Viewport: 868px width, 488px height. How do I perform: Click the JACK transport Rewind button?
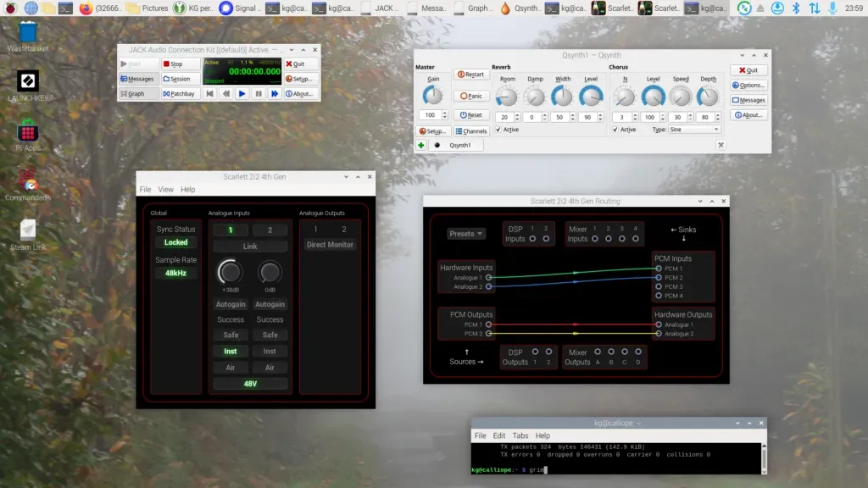[225, 94]
